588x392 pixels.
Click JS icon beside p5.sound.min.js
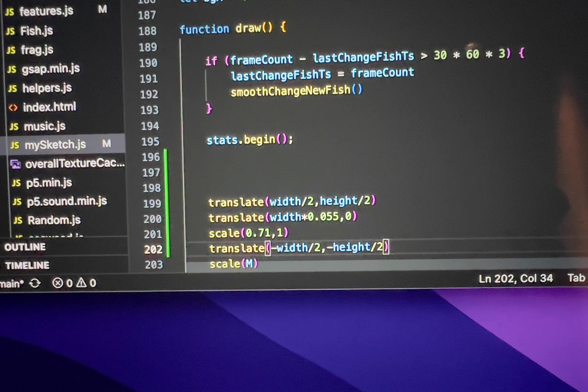pos(17,202)
